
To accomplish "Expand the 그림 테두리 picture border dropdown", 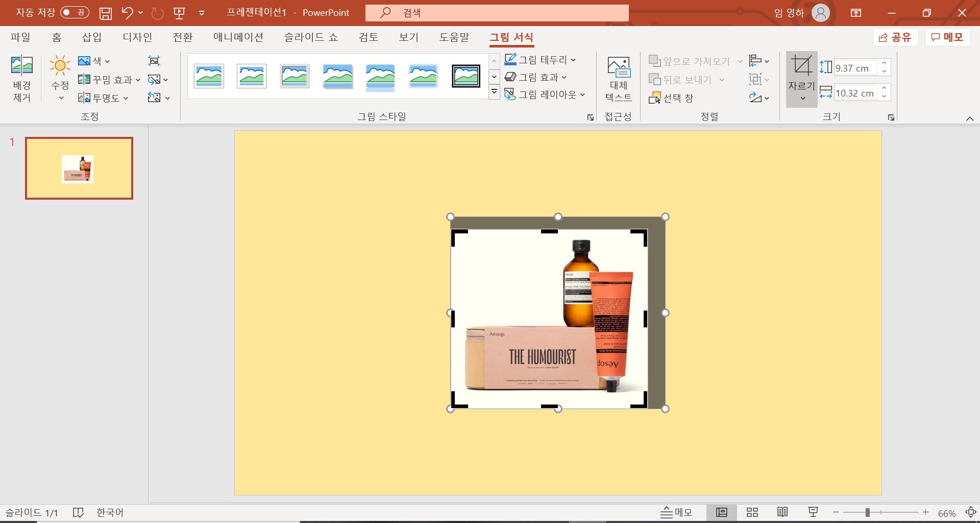I will 573,60.
